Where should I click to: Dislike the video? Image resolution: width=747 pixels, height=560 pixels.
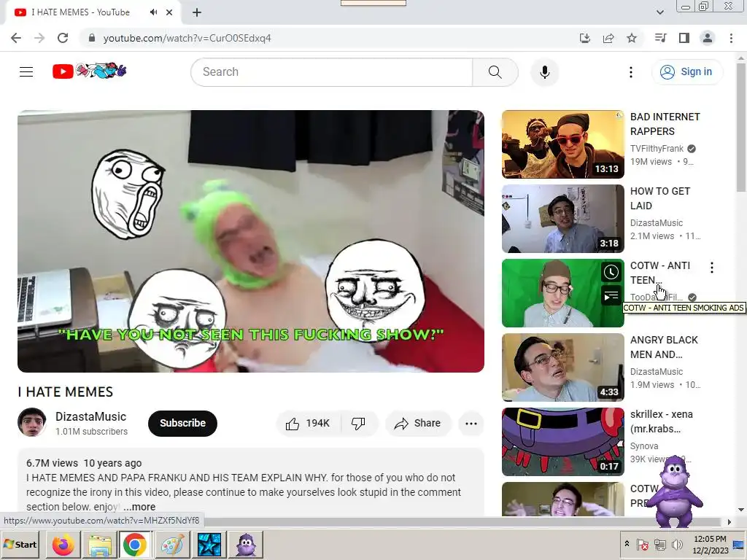358,424
